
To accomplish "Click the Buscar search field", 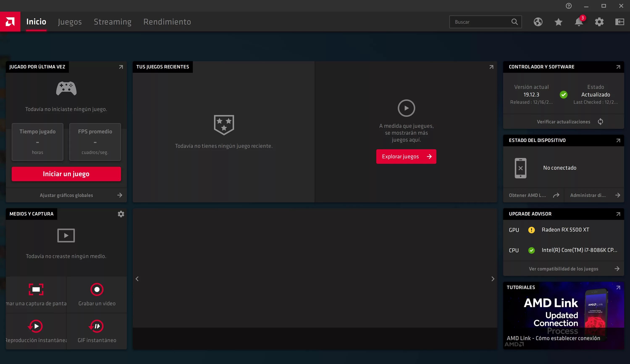I will pos(481,22).
